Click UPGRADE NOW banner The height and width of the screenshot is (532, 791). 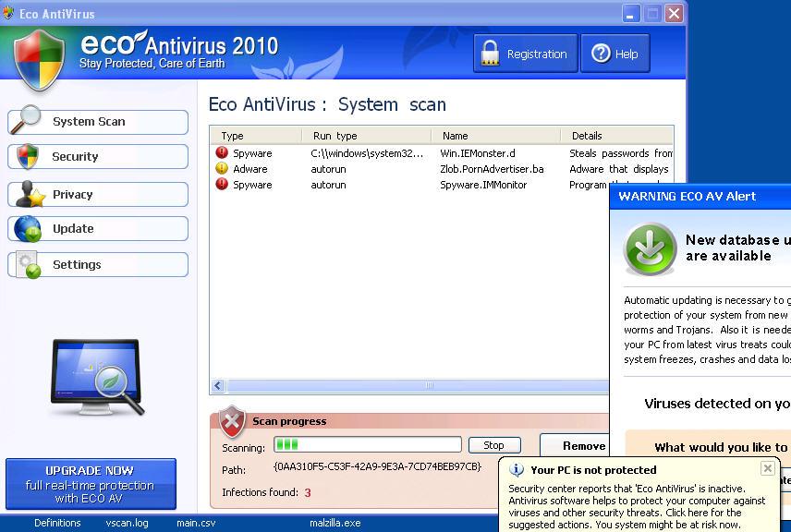pyautogui.click(x=91, y=484)
